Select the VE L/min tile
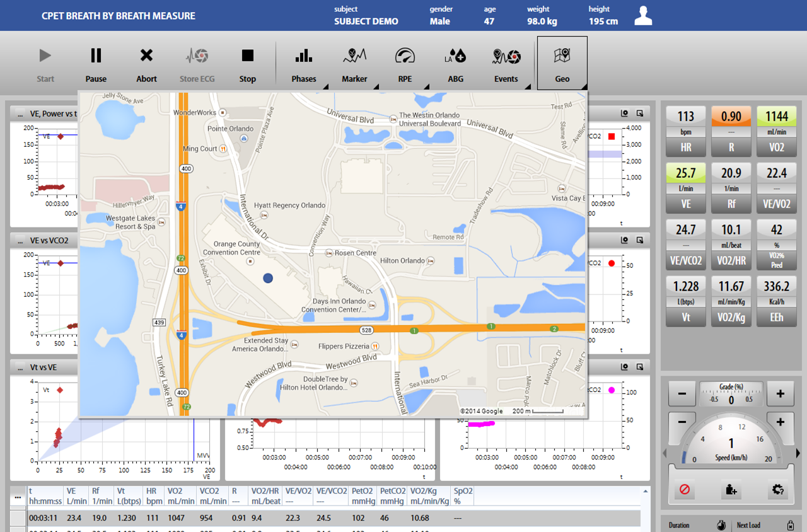Image resolution: width=807 pixels, height=532 pixels. click(686, 188)
